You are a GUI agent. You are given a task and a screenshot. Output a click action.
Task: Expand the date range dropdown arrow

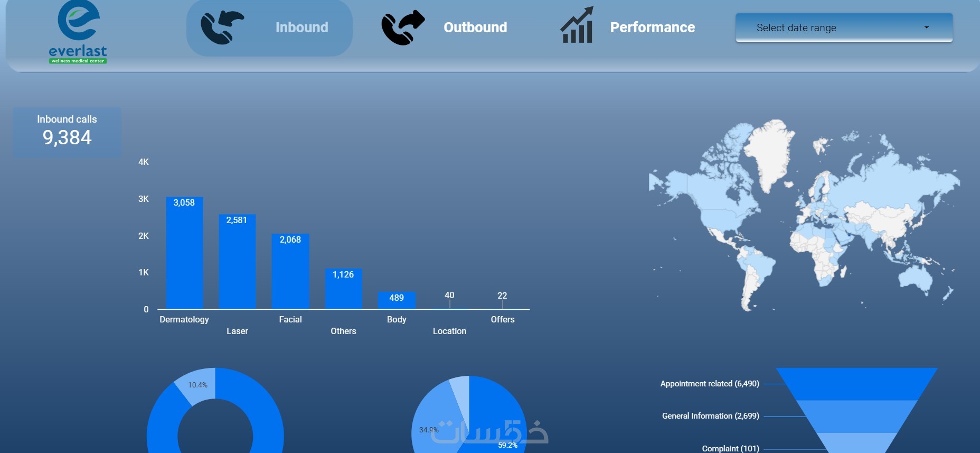click(x=926, y=27)
